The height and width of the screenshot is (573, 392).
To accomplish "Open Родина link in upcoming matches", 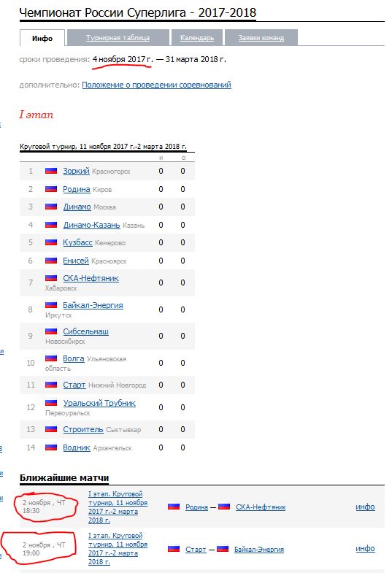I will [196, 507].
